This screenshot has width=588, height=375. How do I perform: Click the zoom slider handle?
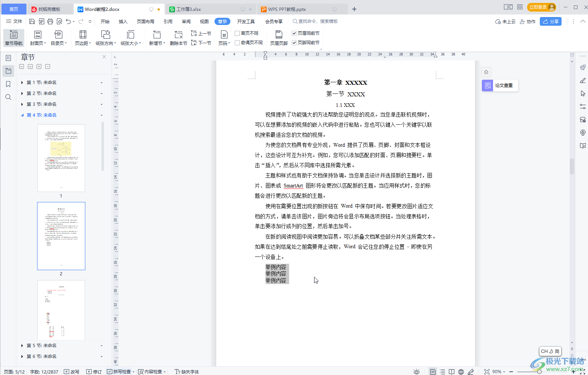pos(539,372)
